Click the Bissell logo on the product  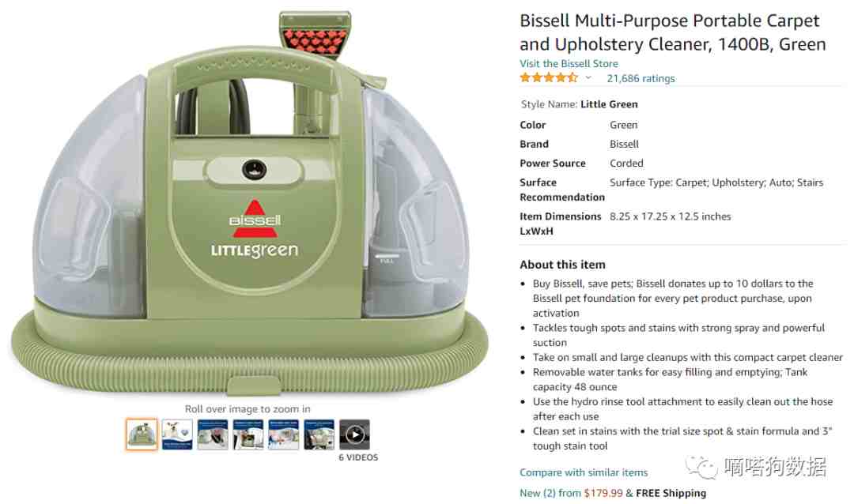tap(255, 219)
